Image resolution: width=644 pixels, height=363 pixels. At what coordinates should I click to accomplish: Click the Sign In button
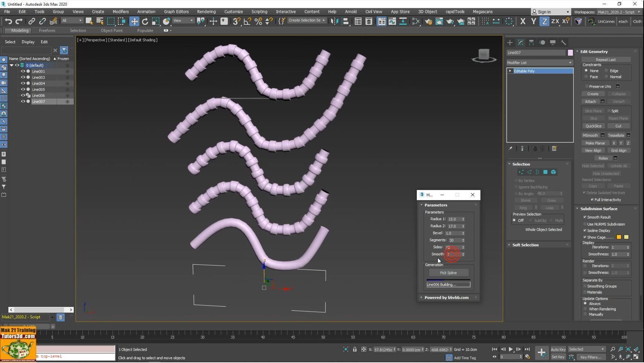point(550,12)
